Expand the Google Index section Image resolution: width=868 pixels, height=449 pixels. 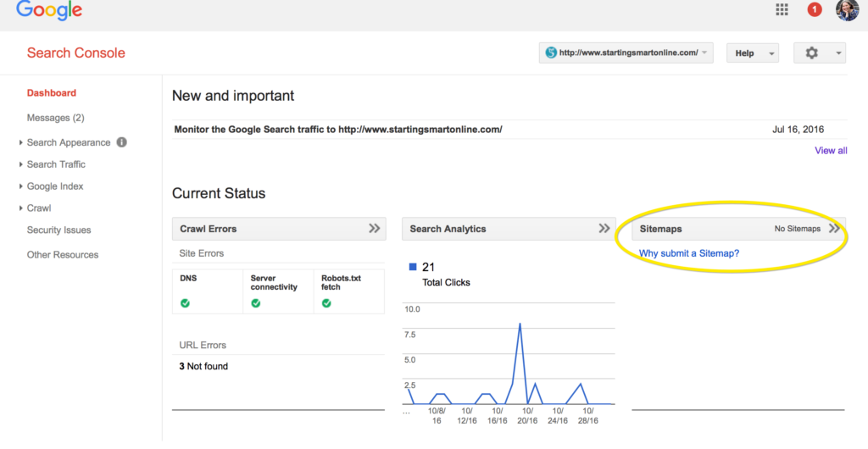click(x=21, y=186)
